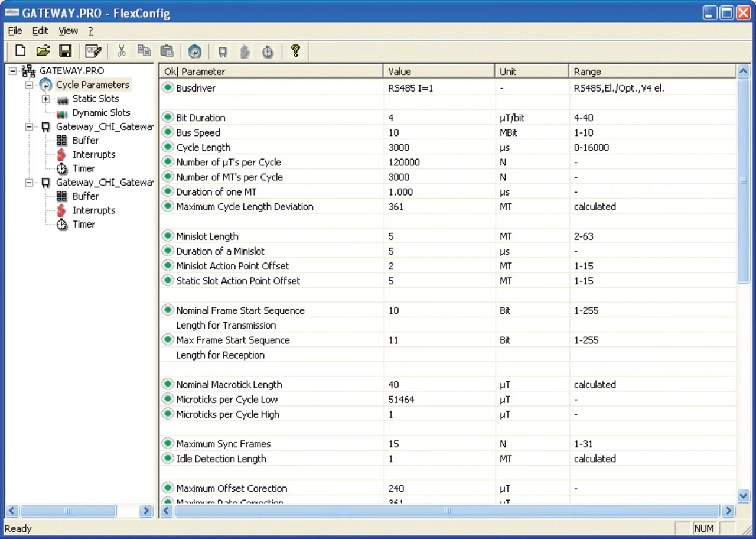Open a project with the folder icon
The width and height of the screenshot is (756, 539).
click(x=43, y=51)
